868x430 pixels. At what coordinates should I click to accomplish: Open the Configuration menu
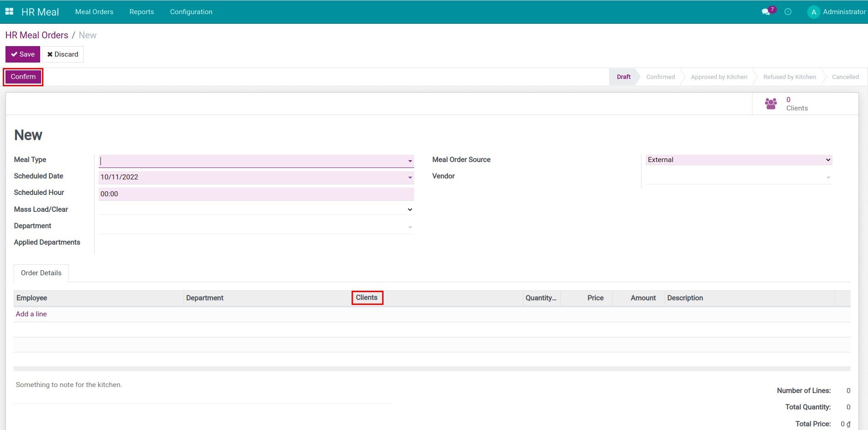pyautogui.click(x=191, y=12)
